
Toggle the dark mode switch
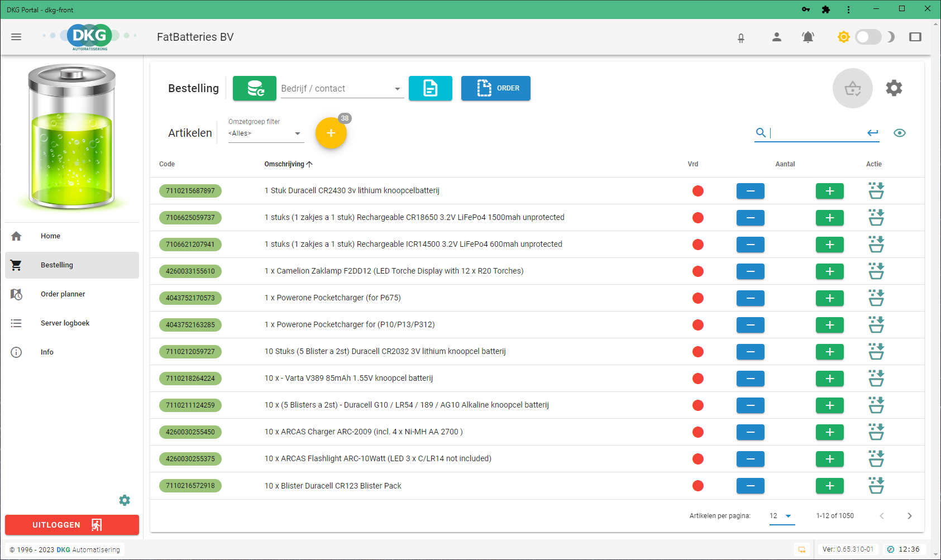868,37
